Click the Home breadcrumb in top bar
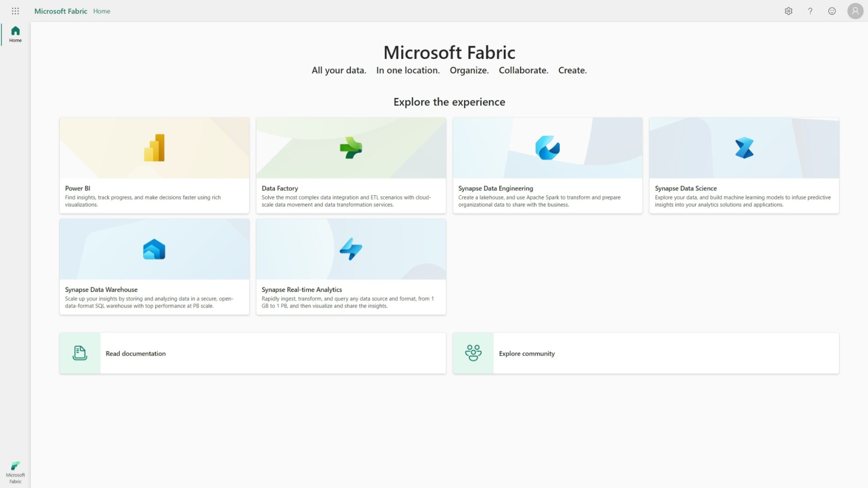868x488 pixels. [x=101, y=11]
